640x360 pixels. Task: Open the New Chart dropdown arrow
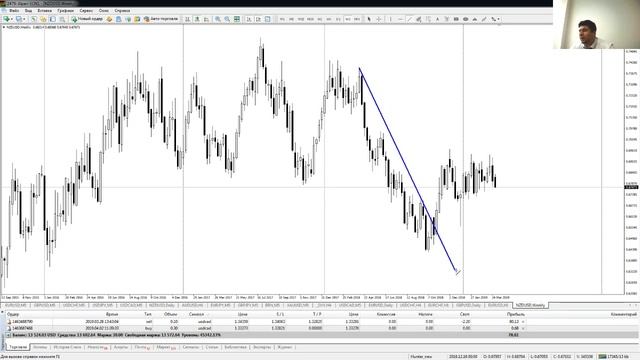(x=11, y=19)
